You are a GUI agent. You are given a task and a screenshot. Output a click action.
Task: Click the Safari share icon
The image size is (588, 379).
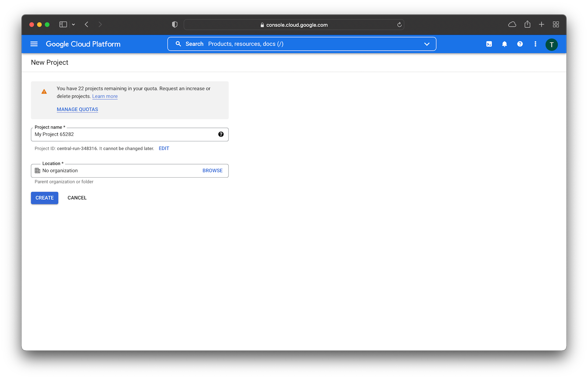coord(527,24)
